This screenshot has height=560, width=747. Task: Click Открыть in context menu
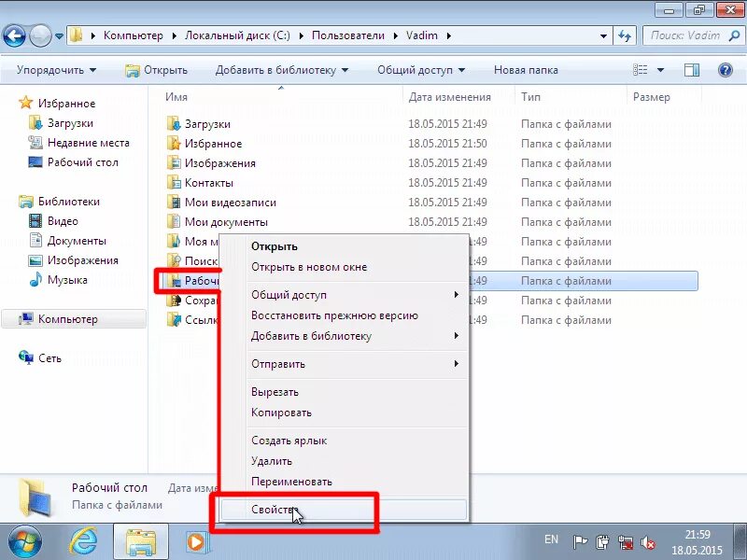pyautogui.click(x=344, y=246)
